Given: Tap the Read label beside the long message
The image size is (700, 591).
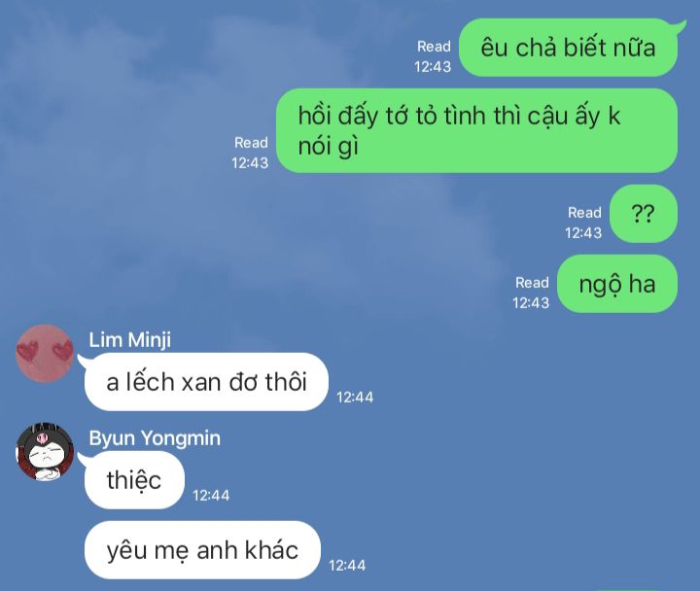Looking at the screenshot, I should [252, 143].
